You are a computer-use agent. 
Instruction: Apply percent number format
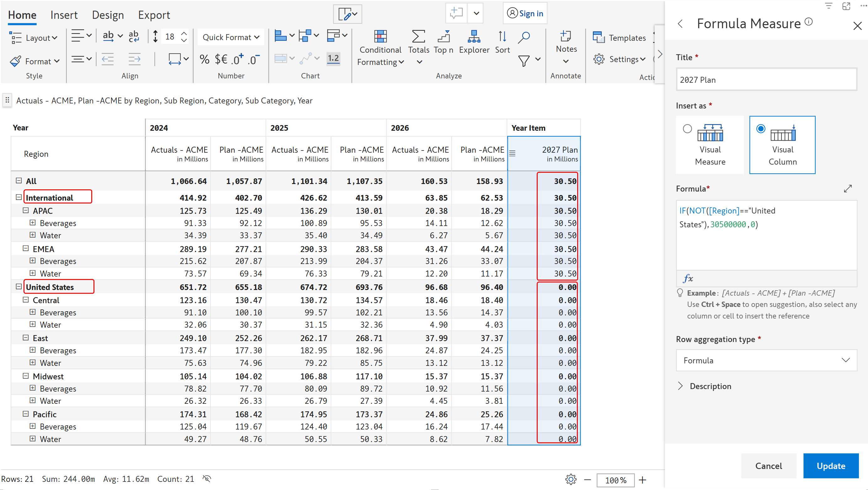click(x=205, y=60)
